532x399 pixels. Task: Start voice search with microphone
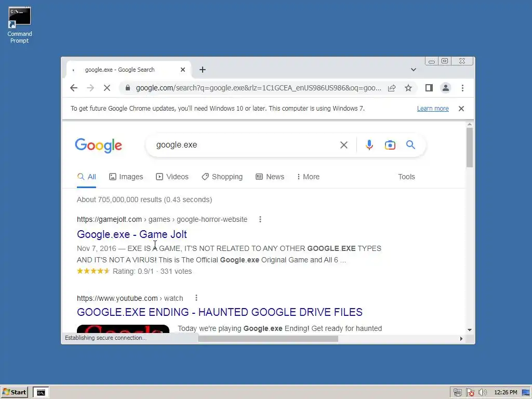[369, 145]
